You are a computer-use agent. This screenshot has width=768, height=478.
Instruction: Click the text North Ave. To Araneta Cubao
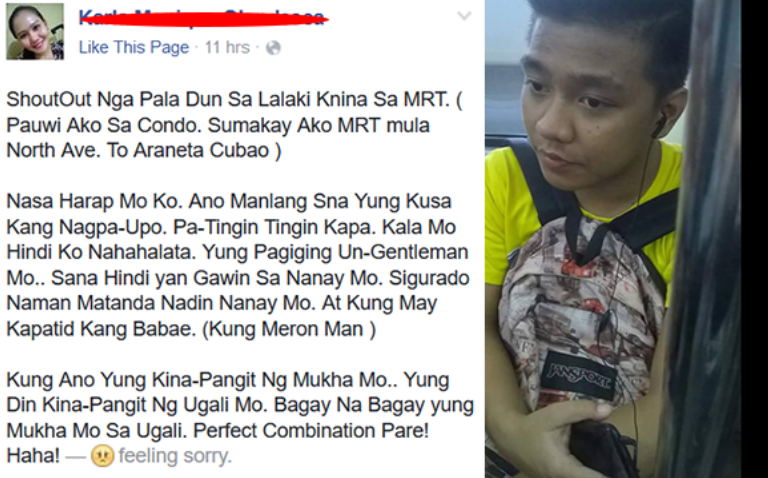click(x=144, y=150)
